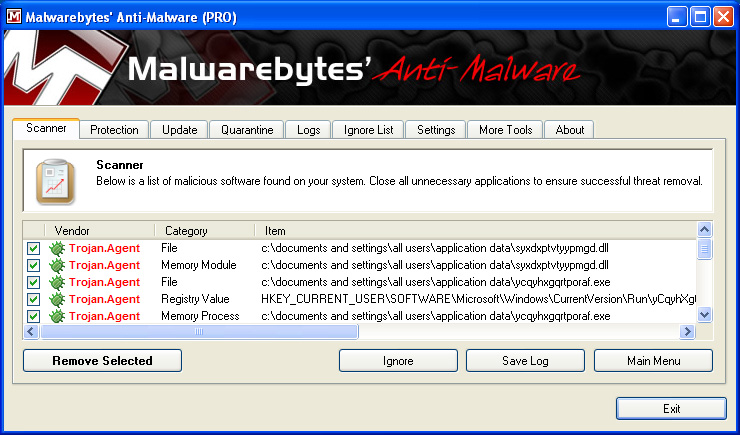Open the Protection tab

pyautogui.click(x=115, y=130)
